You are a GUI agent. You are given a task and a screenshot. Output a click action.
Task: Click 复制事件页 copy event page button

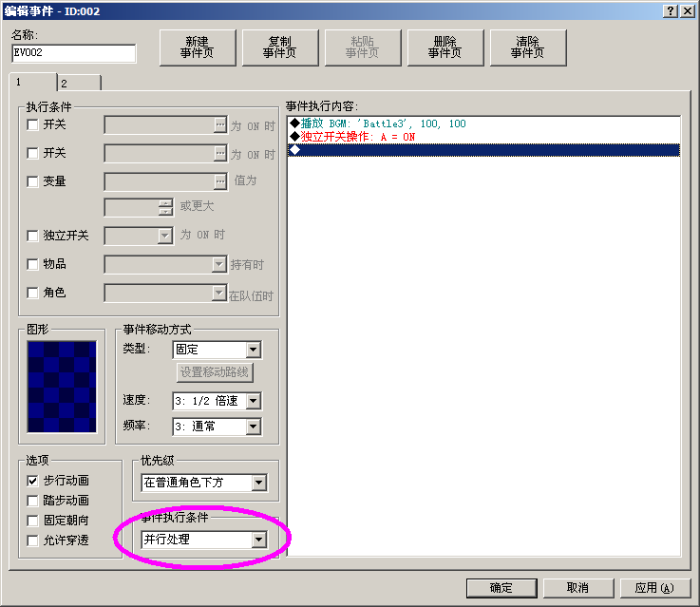point(280,47)
